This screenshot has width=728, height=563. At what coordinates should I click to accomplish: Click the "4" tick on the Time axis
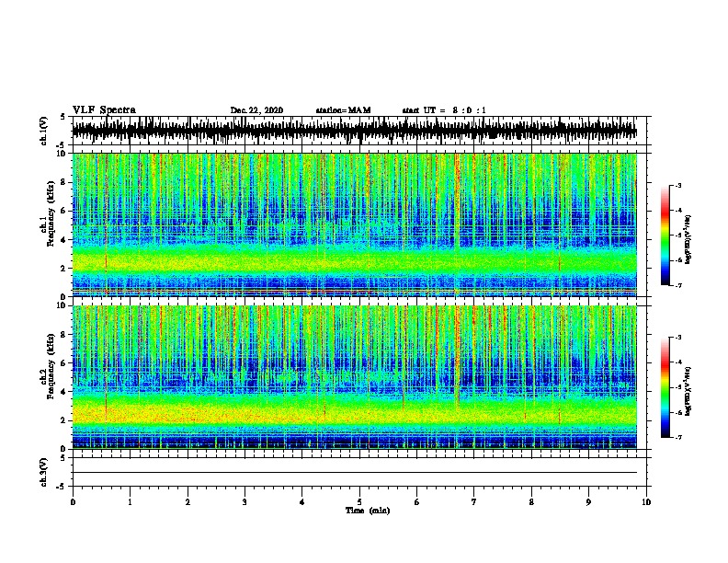[x=302, y=502]
